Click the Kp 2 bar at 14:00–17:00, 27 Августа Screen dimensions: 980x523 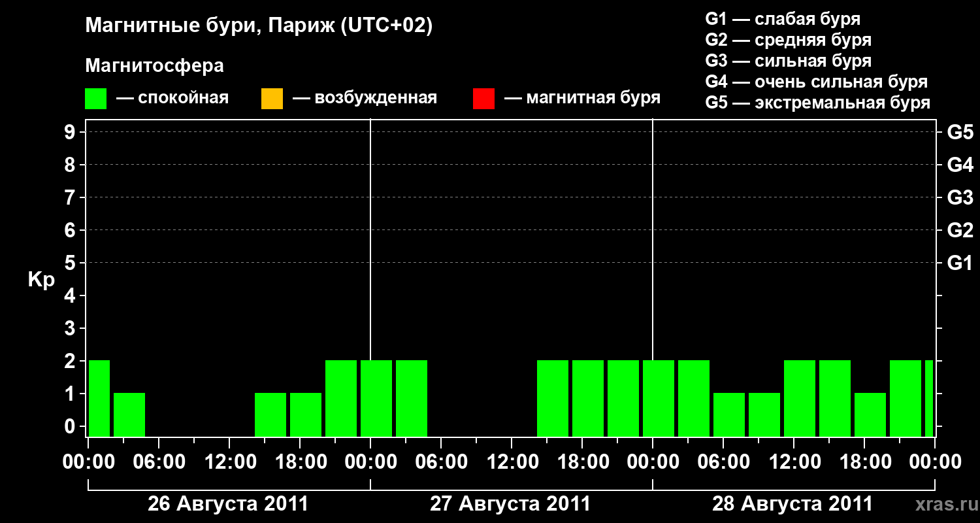[x=553, y=398]
